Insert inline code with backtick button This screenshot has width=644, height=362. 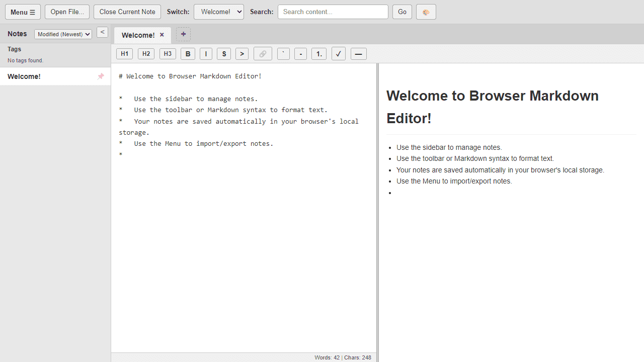[283, 54]
